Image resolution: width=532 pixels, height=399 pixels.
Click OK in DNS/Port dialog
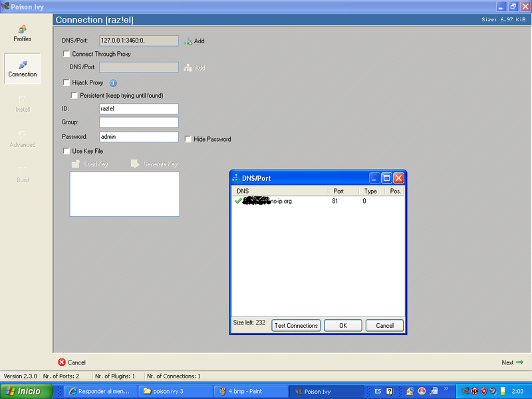pyautogui.click(x=343, y=326)
